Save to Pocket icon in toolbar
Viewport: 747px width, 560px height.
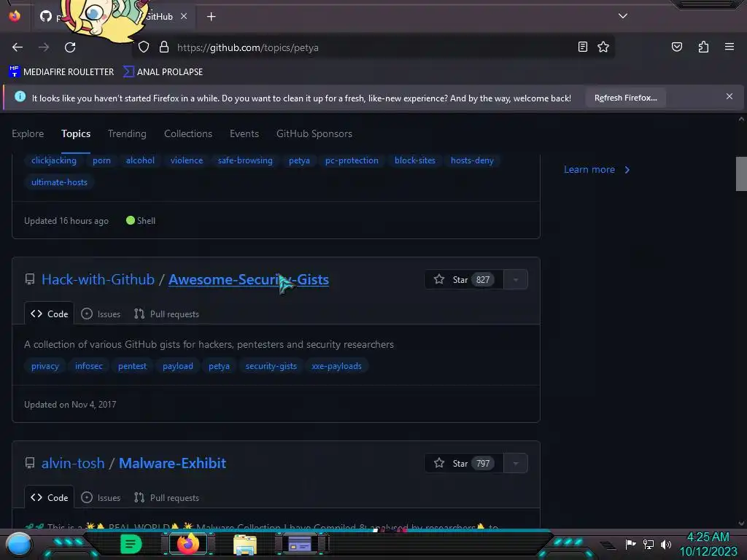(x=676, y=47)
